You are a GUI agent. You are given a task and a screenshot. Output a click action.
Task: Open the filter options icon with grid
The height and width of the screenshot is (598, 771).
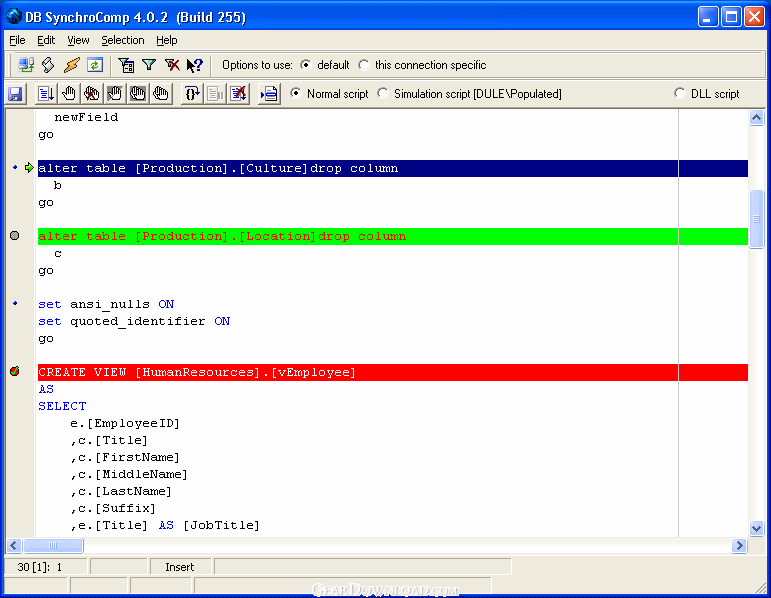pyautogui.click(x=126, y=65)
